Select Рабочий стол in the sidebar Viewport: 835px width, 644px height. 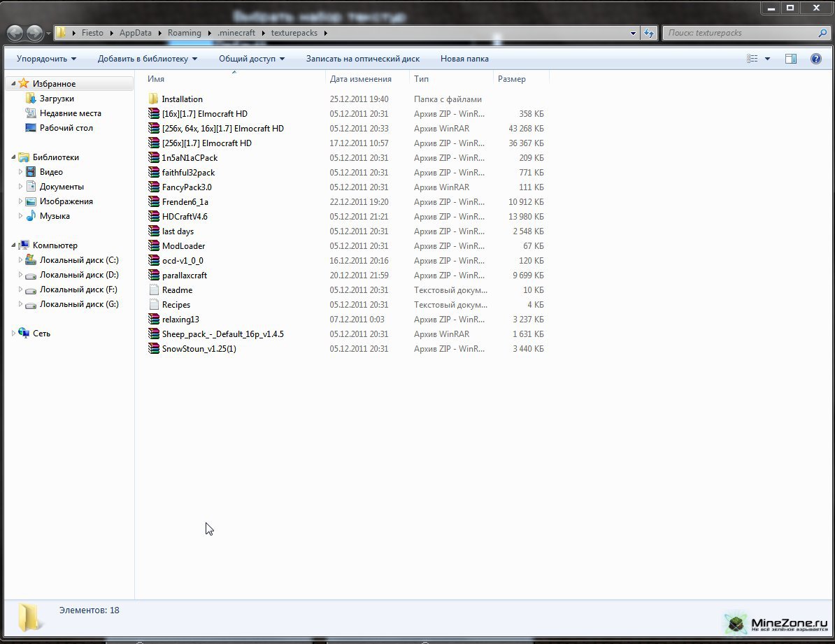tap(66, 128)
